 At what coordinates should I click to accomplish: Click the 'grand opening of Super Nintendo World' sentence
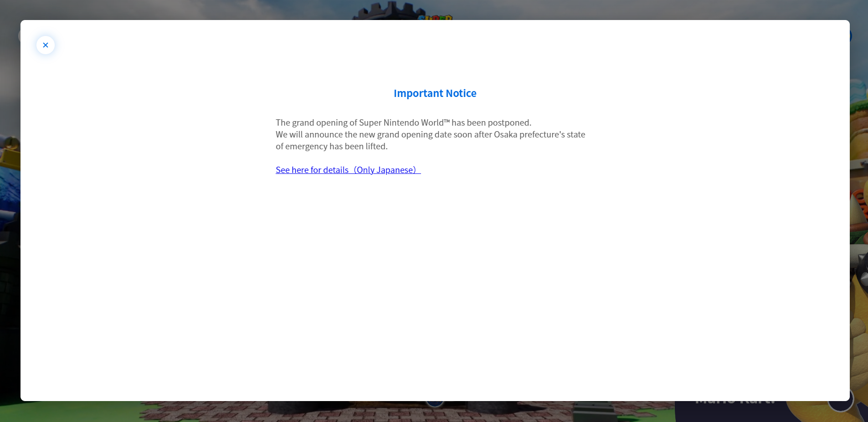pyautogui.click(x=403, y=122)
